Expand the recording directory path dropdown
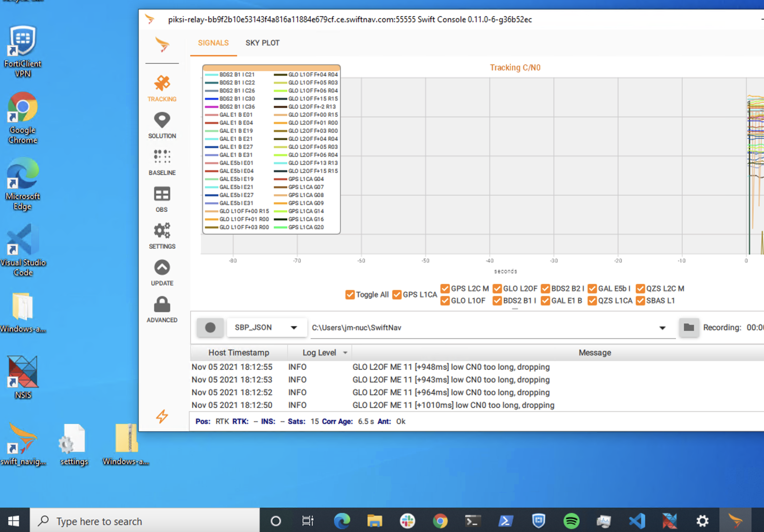 [x=662, y=328]
